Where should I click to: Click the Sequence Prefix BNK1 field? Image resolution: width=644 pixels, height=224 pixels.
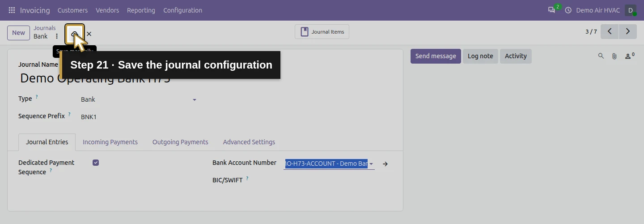[x=138, y=117]
